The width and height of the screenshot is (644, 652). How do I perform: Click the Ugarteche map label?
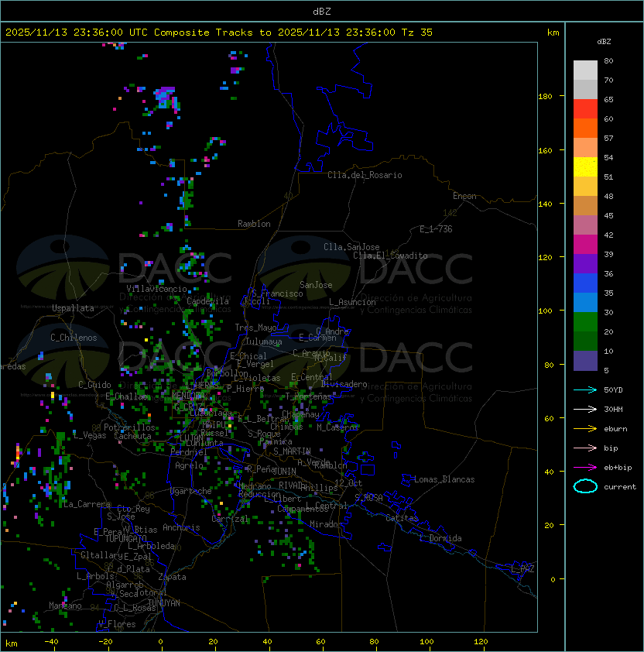191,491
